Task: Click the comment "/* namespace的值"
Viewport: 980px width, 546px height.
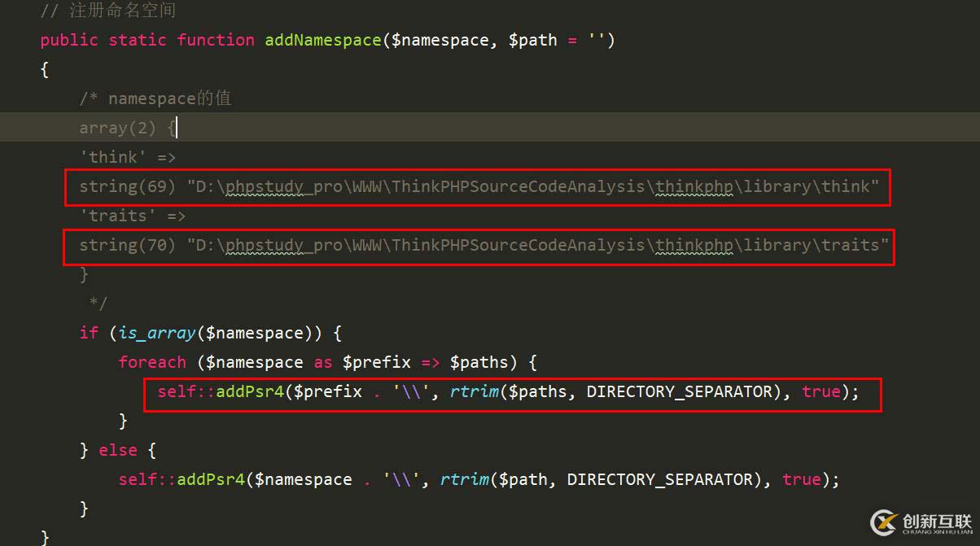Action: point(155,98)
